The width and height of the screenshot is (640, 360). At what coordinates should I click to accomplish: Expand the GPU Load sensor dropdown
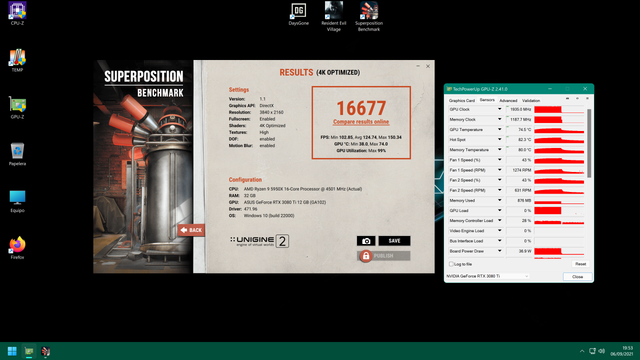coord(499,211)
